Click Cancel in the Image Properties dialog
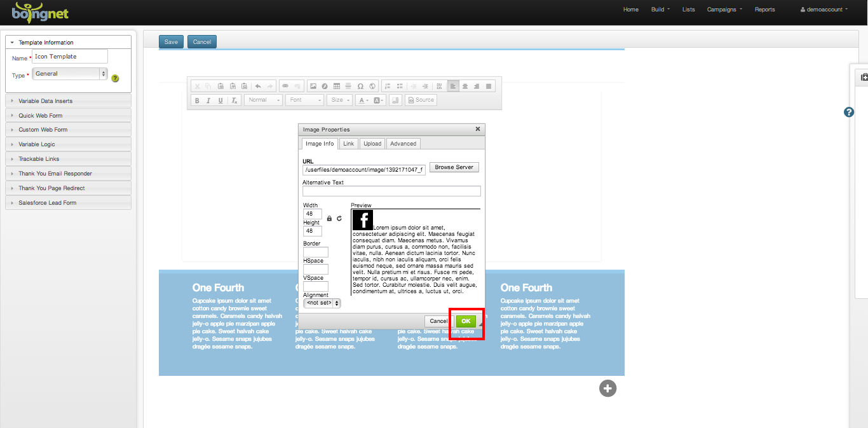This screenshot has width=868, height=428. point(438,321)
